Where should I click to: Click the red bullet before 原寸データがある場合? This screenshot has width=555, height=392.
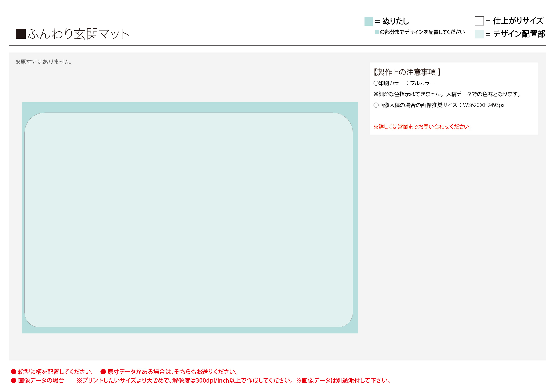click(103, 371)
